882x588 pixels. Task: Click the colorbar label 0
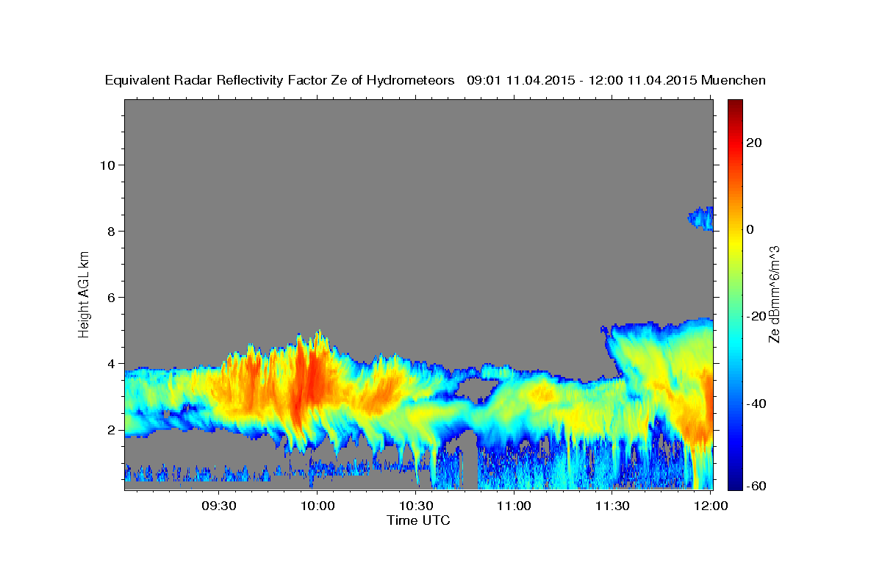tap(750, 229)
